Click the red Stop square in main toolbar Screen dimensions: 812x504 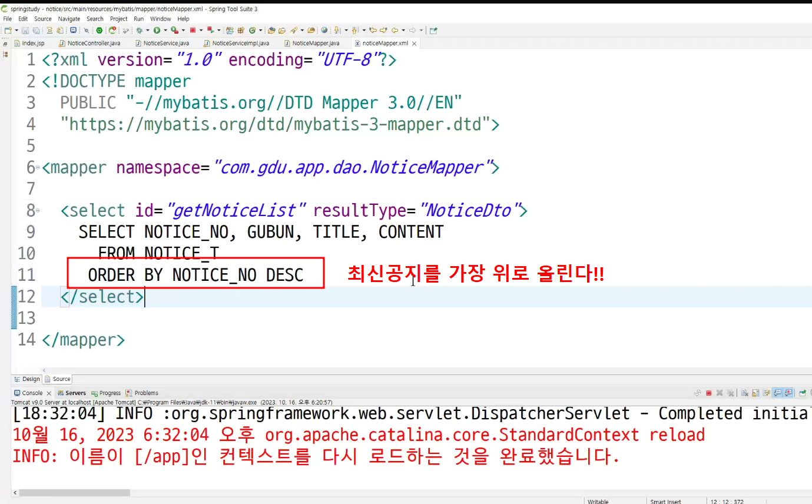pyautogui.click(x=193, y=30)
